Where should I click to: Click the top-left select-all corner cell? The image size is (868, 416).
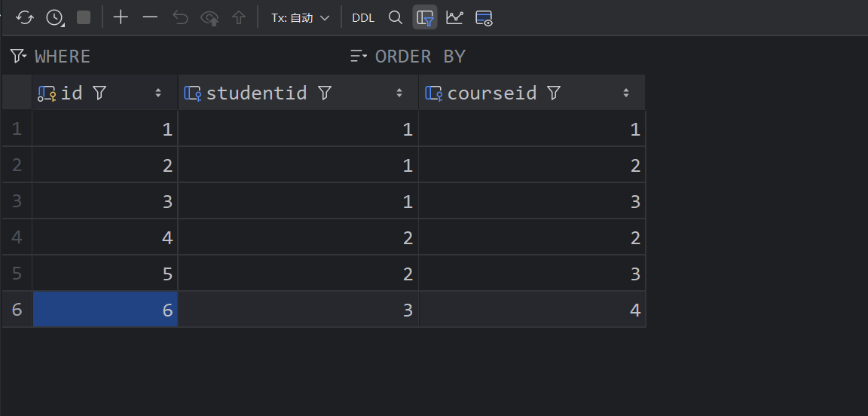(x=17, y=93)
